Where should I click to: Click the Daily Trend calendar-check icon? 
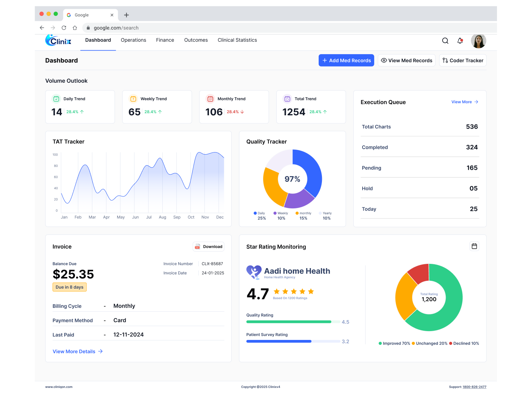point(56,99)
